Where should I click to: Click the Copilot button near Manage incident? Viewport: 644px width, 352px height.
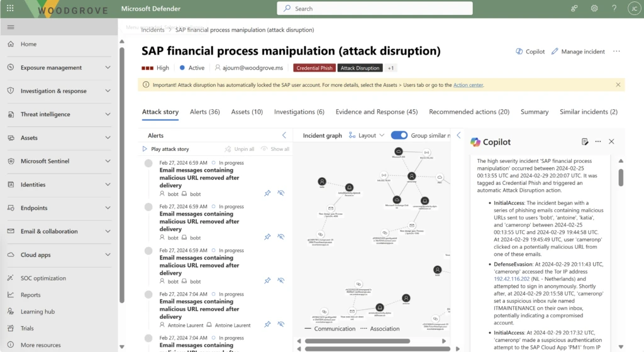(x=530, y=52)
